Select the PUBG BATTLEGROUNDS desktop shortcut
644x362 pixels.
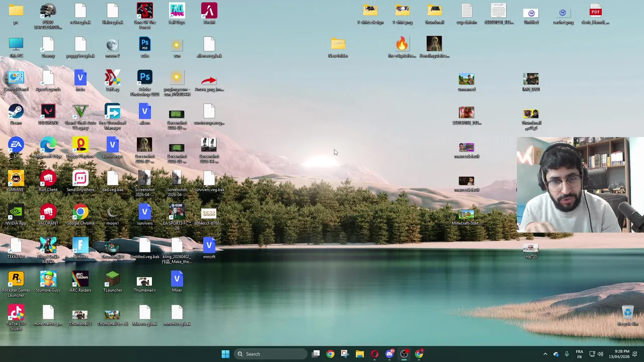[48, 16]
